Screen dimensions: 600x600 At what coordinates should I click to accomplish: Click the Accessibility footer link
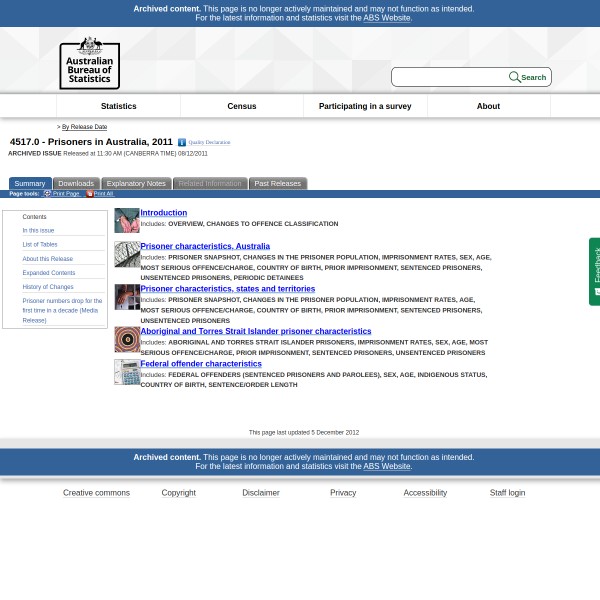coord(425,492)
